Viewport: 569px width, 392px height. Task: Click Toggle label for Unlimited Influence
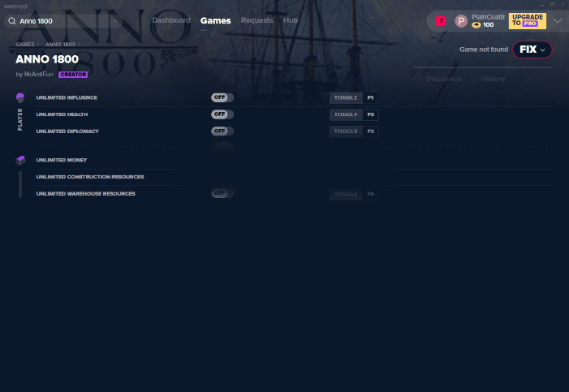click(x=346, y=97)
